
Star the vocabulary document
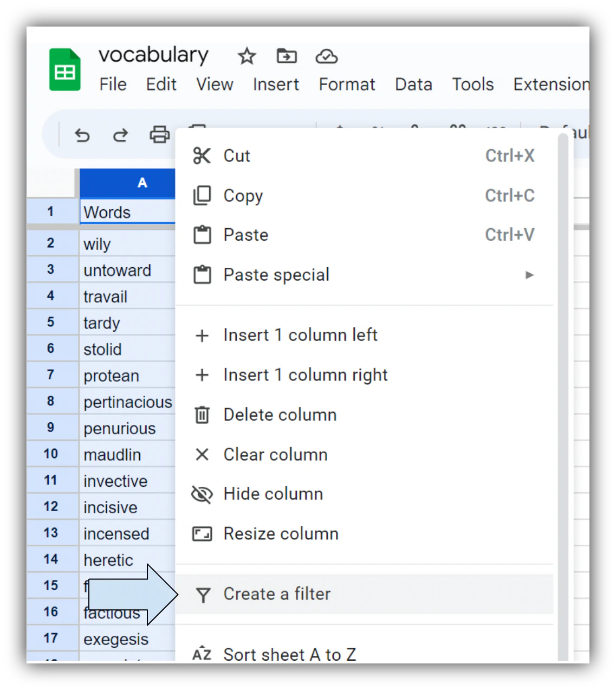click(x=247, y=56)
